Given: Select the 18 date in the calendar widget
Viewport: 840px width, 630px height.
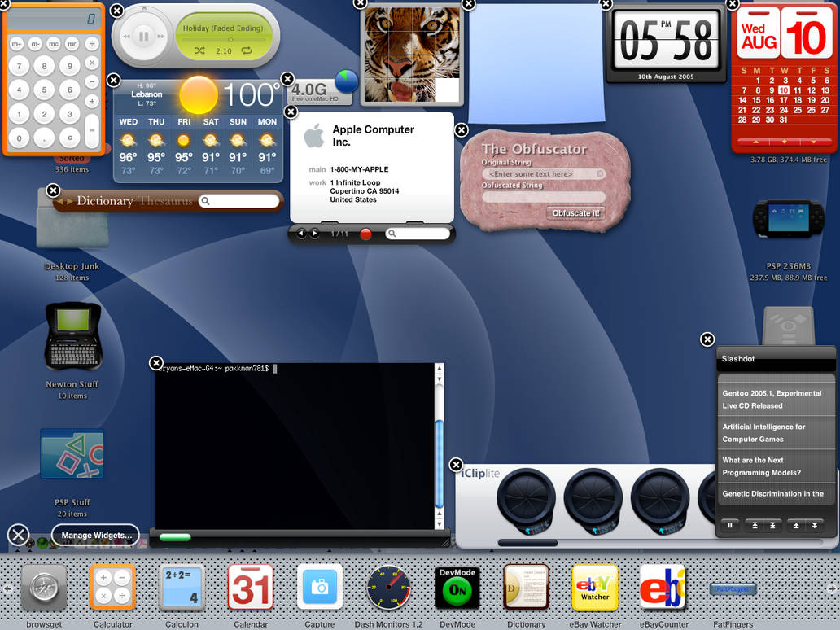Looking at the screenshot, I should pyautogui.click(x=798, y=100).
